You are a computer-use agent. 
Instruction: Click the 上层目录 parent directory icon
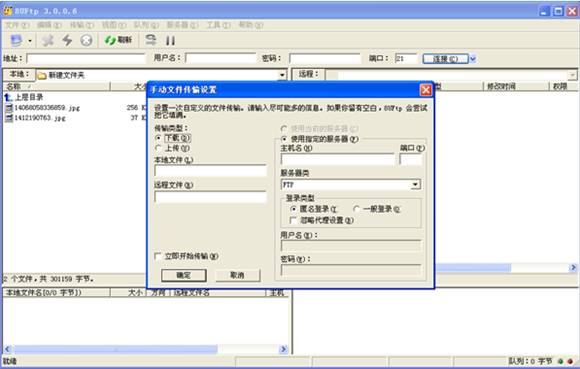9,97
